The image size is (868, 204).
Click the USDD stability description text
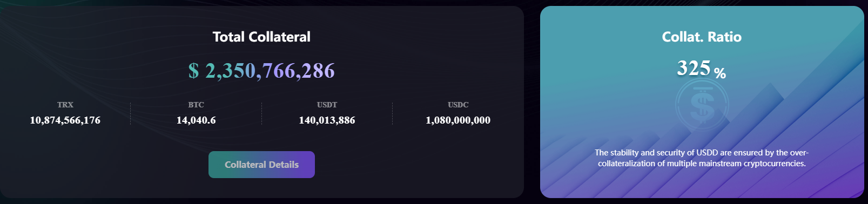point(702,158)
